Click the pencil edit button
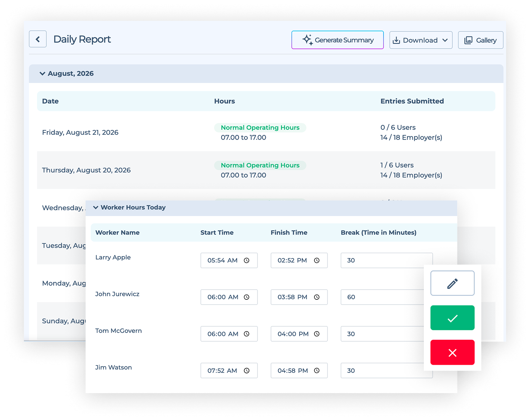The image size is (530, 420). tap(452, 283)
